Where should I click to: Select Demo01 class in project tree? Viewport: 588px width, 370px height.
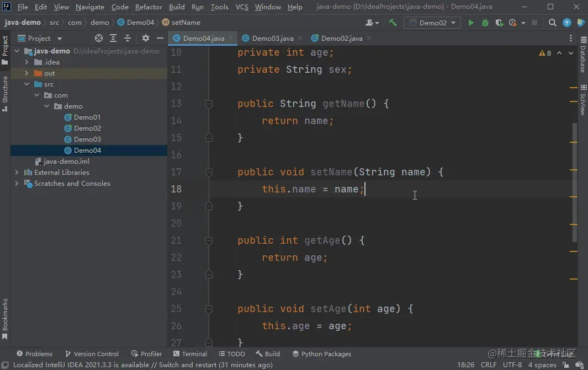(87, 117)
